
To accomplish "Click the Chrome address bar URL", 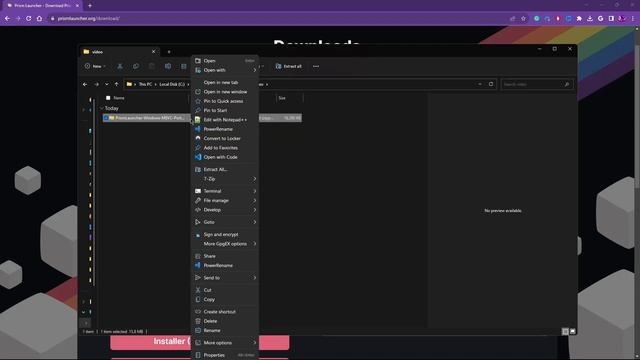I will (x=89, y=18).
